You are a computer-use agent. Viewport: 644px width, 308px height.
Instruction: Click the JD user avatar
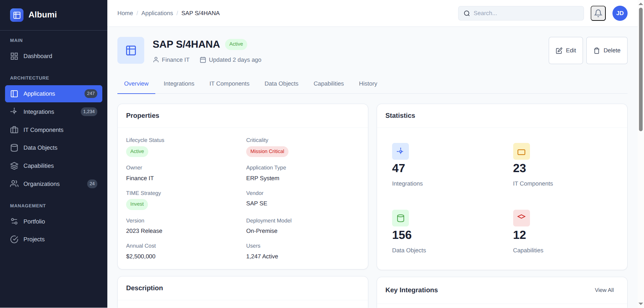point(620,13)
